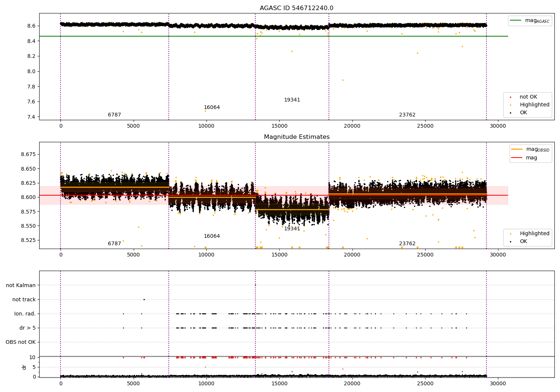Click x-axis tick 20000 under middle plot
This screenshot has height=392, width=560.
pyautogui.click(x=352, y=255)
